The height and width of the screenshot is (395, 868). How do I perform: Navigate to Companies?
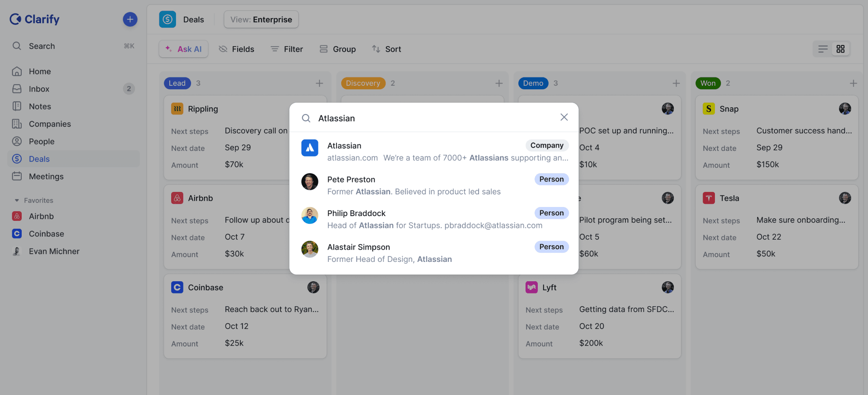coord(73,124)
